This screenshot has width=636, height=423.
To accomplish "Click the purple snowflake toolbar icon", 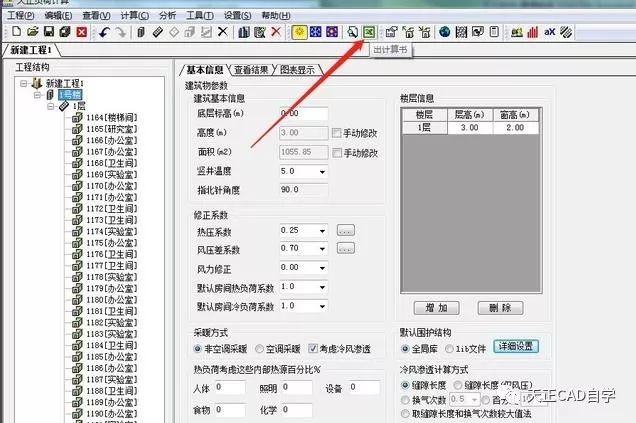I will click(x=332, y=32).
